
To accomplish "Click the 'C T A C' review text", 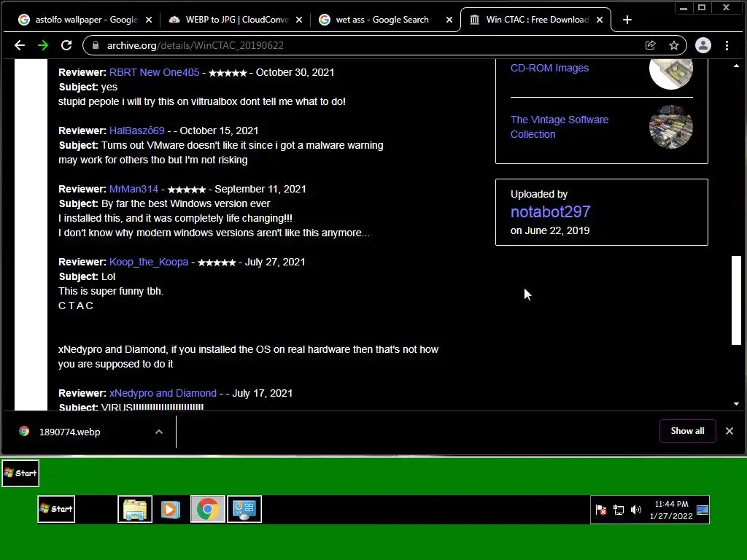I will click(76, 306).
